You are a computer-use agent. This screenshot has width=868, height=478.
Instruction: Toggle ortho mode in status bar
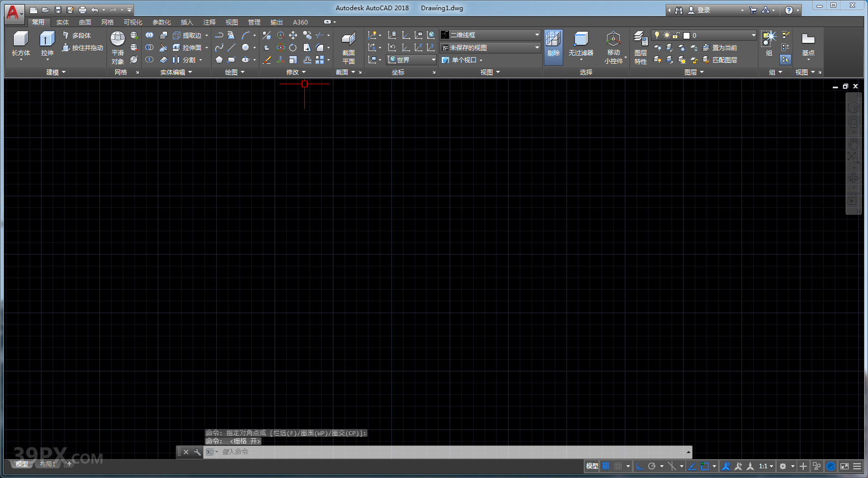(x=640, y=466)
